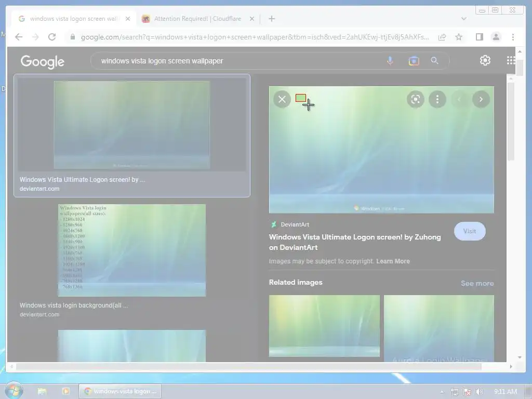Submit search with the magnifier icon

point(434,61)
